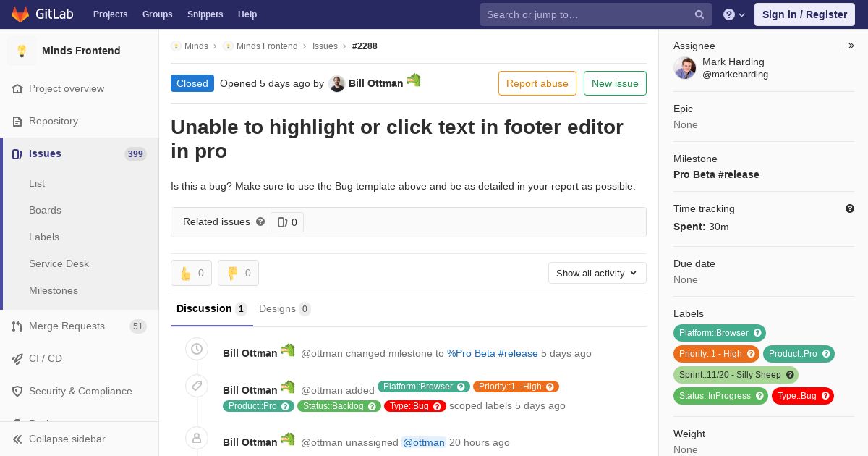
Task: Switch to the Designs tab
Action: tap(284, 309)
